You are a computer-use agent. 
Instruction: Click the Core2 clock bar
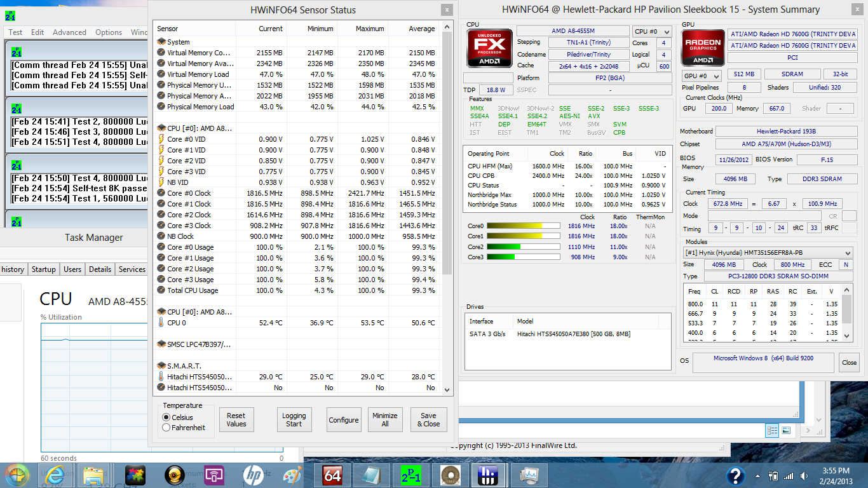[523, 247]
